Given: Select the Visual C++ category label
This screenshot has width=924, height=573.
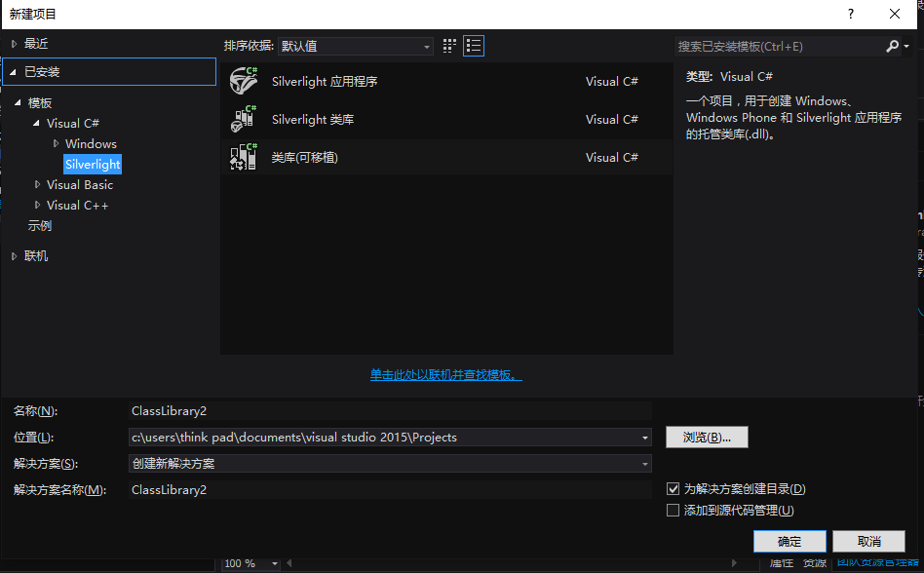Looking at the screenshot, I should pyautogui.click(x=77, y=206).
